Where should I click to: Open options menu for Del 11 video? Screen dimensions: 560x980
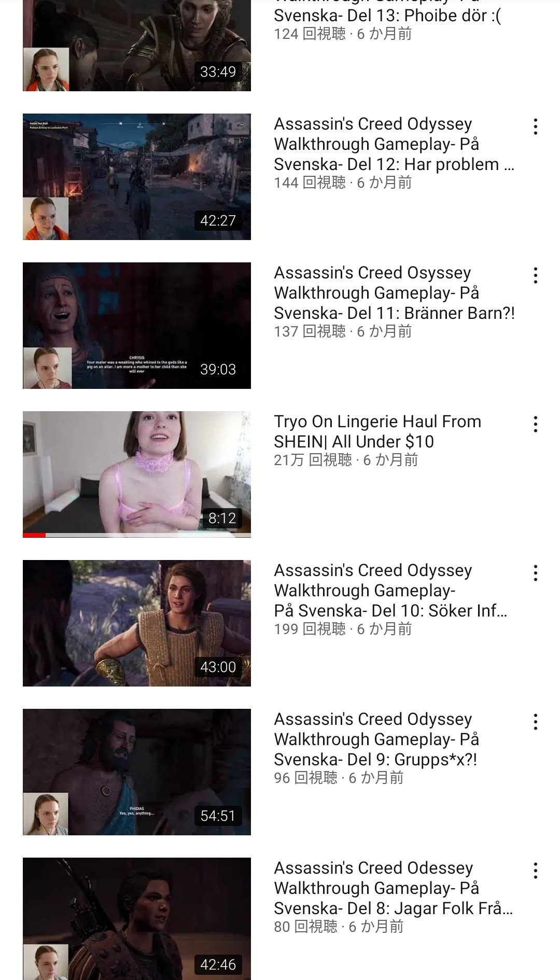pyautogui.click(x=535, y=275)
